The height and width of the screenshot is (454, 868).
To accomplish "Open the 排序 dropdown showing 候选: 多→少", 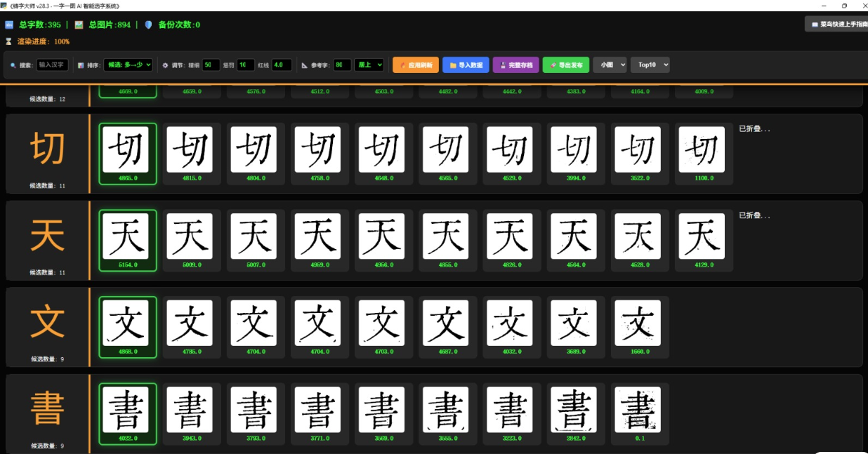I will 128,65.
